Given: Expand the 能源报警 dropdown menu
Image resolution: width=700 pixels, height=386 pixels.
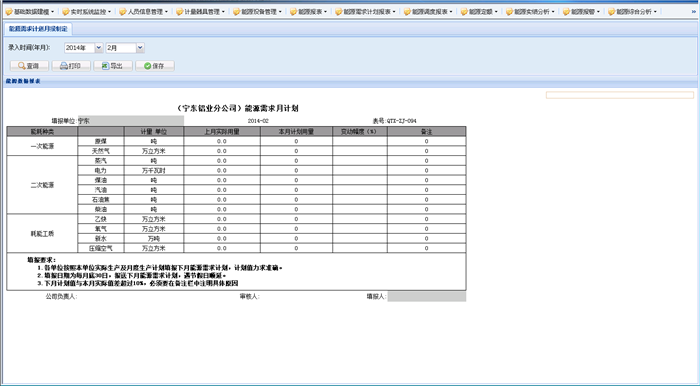Looking at the screenshot, I should pos(582,12).
